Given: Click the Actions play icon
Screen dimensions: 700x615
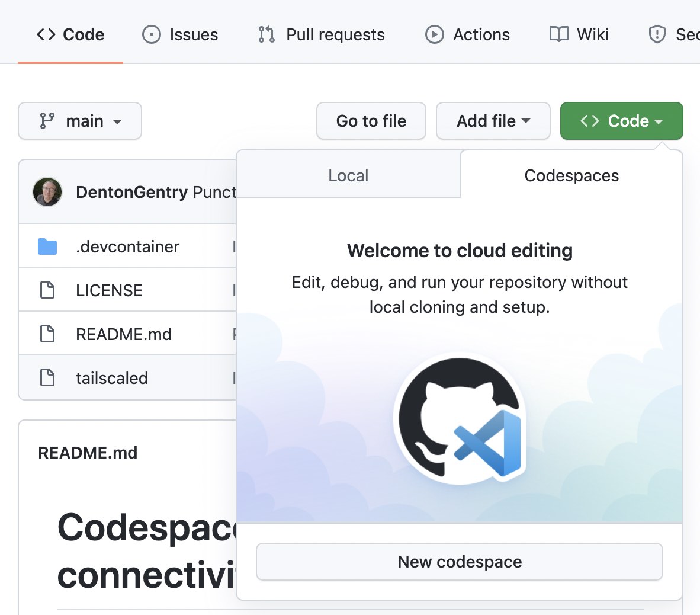Looking at the screenshot, I should point(434,34).
